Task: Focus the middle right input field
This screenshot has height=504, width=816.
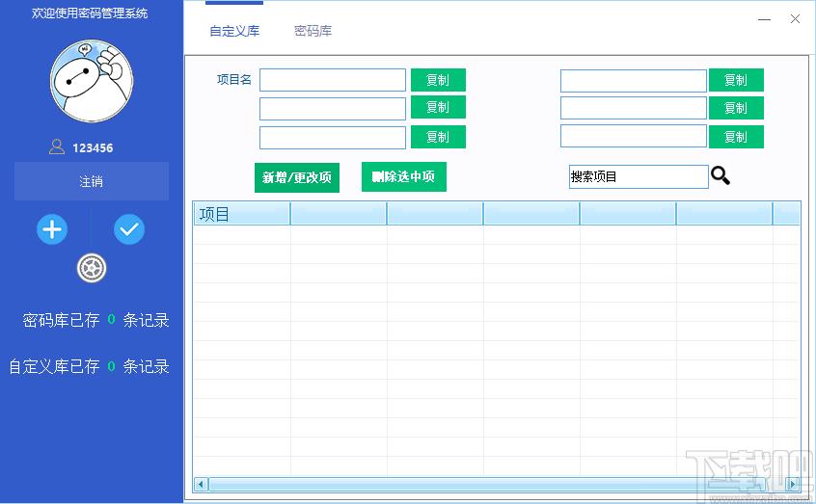Action: click(x=634, y=108)
